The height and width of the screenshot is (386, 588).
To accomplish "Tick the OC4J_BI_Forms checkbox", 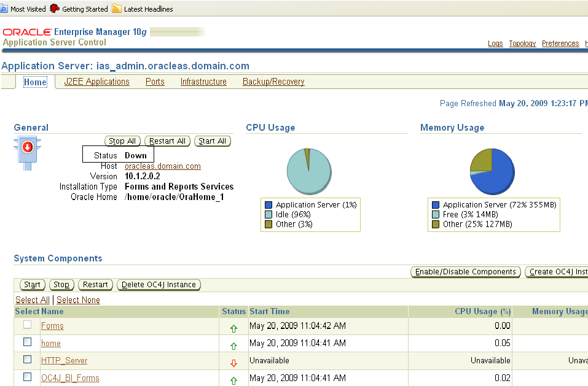I will pos(27,377).
